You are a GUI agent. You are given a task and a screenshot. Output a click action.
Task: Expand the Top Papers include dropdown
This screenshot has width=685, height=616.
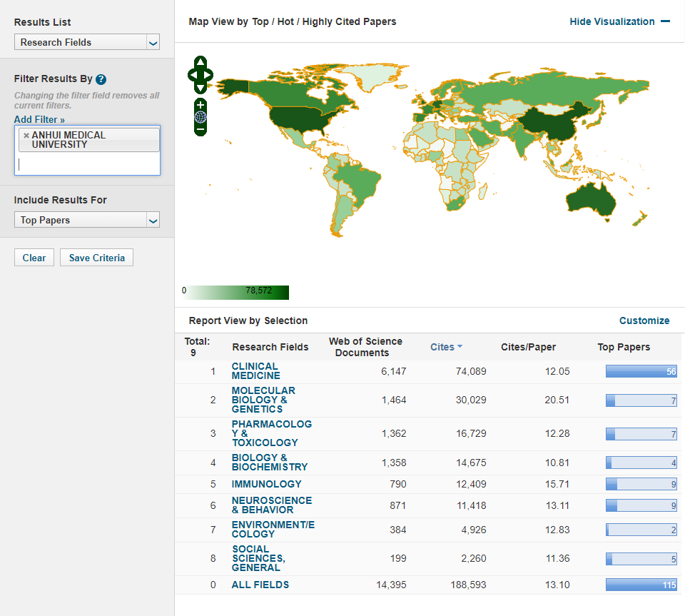coord(87,220)
